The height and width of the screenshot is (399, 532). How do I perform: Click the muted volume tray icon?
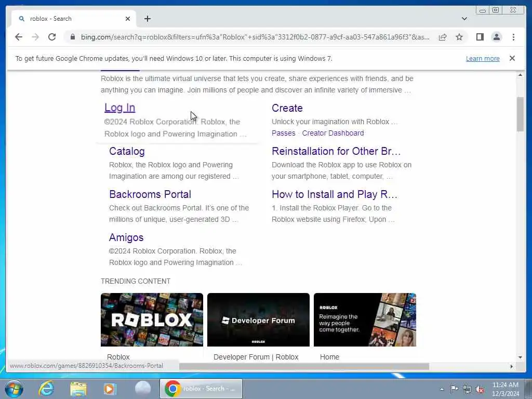480,389
